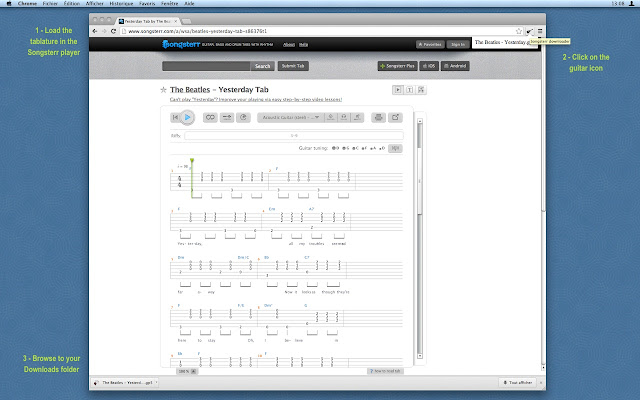Screen dimensions: 640x400
Task: Click the headphones mute icon
Action: (344, 118)
